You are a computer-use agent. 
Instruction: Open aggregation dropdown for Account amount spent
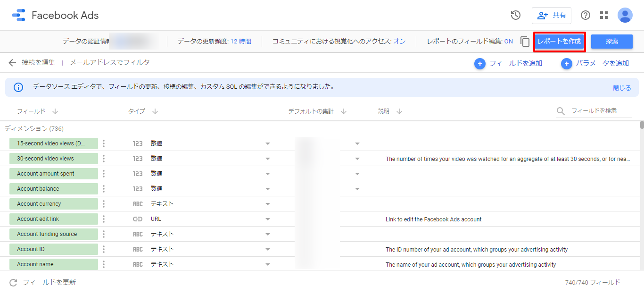357,174
